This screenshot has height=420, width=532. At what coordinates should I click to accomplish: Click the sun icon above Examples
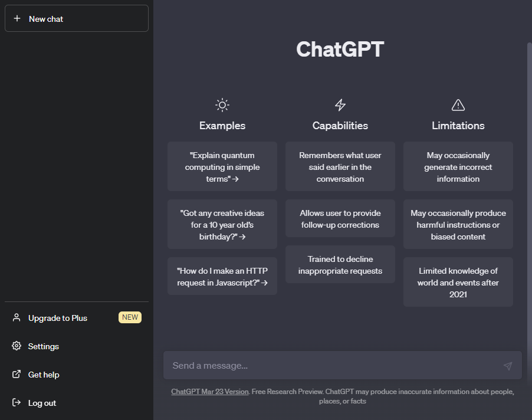[x=222, y=104]
